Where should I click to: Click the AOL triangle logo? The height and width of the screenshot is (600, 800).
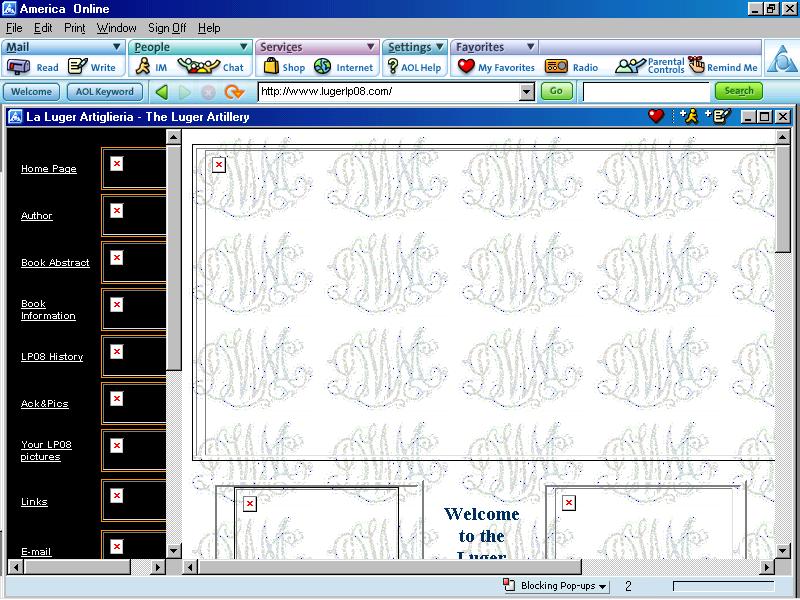coord(782,60)
